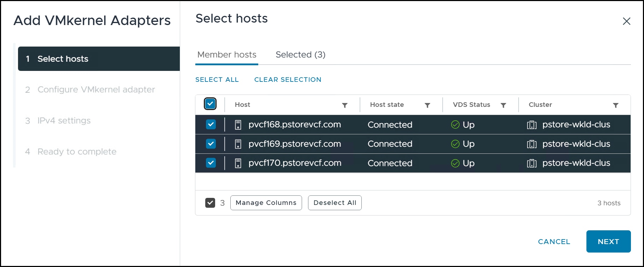The image size is (644, 267).
Task: Click the Connected state in the pvcf168 row
Action: pyautogui.click(x=390, y=125)
